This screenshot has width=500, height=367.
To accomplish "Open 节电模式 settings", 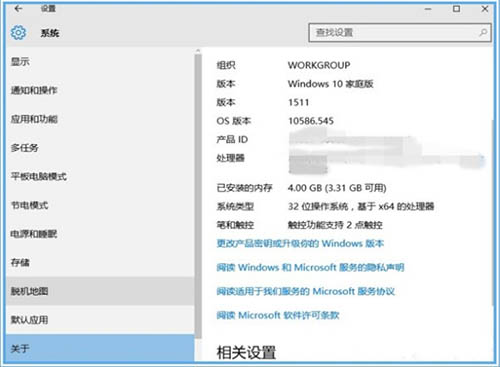I will coord(100,205).
